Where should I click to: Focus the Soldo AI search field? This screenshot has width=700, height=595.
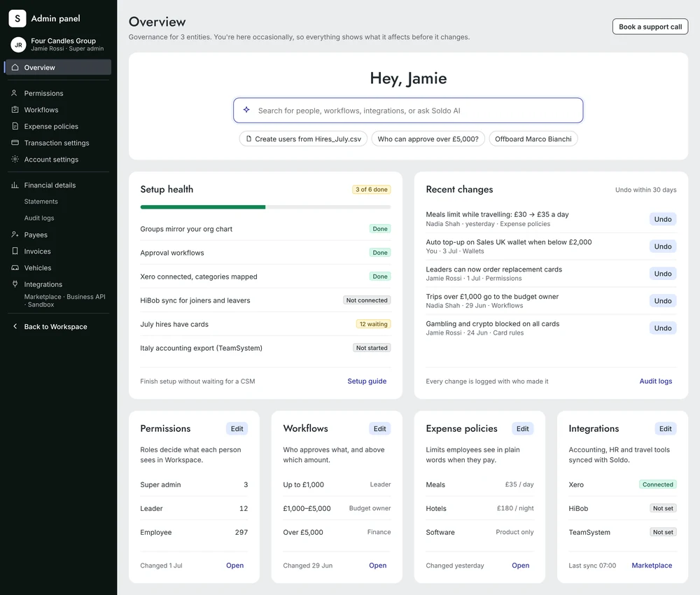[x=408, y=111]
